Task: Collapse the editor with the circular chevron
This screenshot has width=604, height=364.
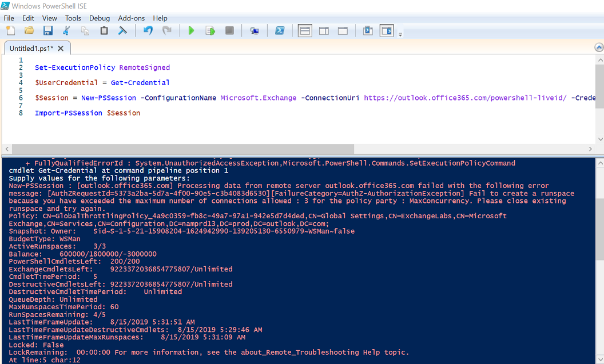Action: 598,47
